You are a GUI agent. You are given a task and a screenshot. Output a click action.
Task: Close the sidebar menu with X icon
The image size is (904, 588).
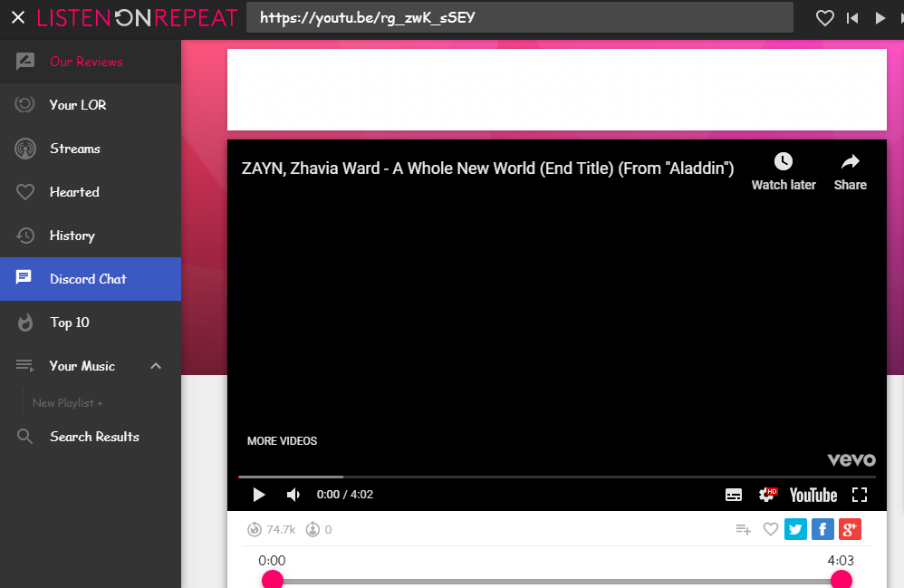tap(18, 18)
